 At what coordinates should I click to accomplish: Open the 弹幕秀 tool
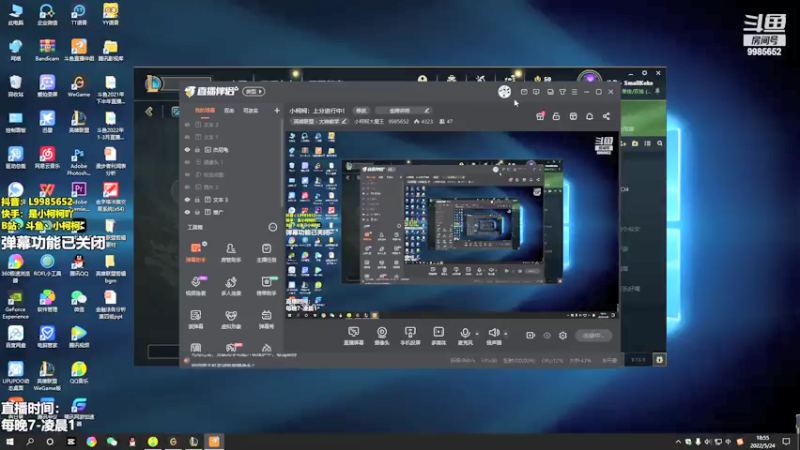pos(266,319)
